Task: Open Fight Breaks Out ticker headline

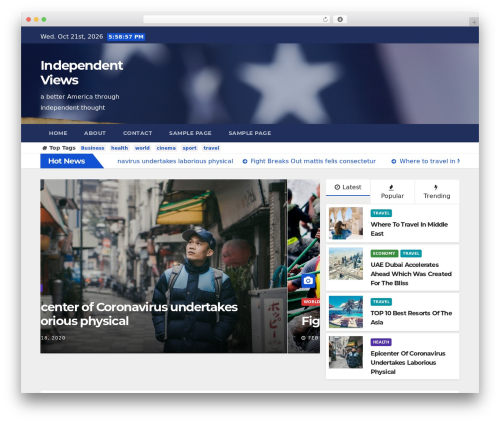Action: pyautogui.click(x=313, y=161)
